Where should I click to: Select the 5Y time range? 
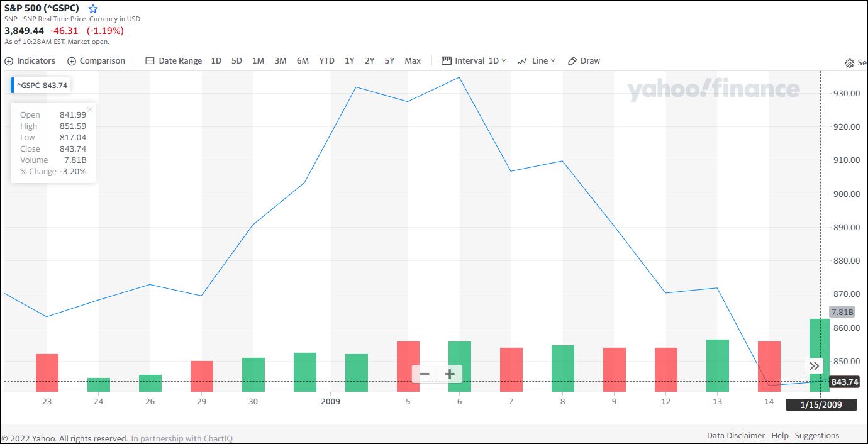pyautogui.click(x=389, y=61)
